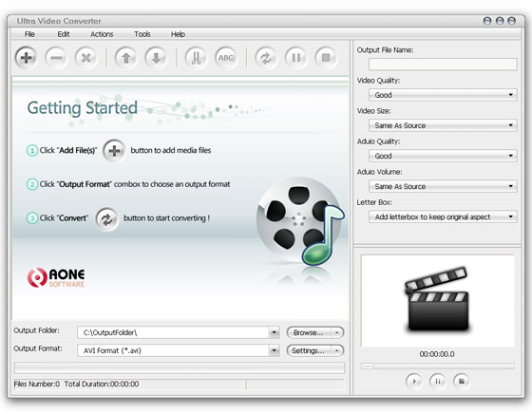Click the Clear all X toolbar icon
The height and width of the screenshot is (413, 532).
coord(85,58)
